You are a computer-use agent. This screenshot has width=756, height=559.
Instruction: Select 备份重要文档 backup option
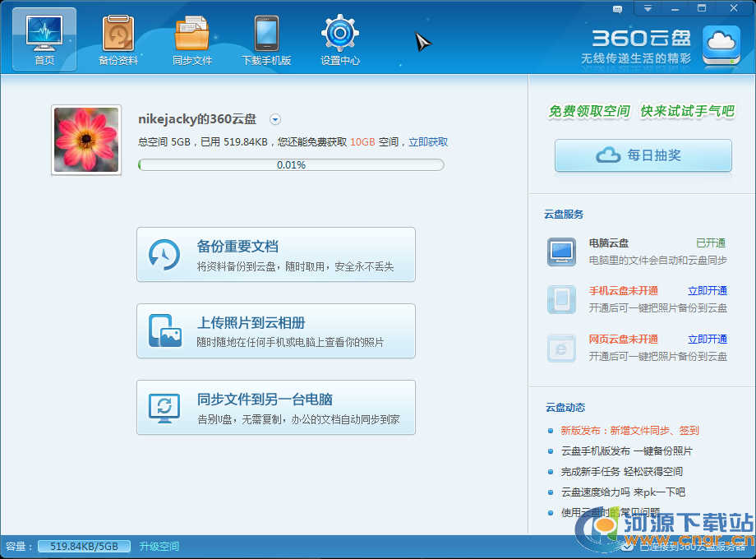[276, 255]
